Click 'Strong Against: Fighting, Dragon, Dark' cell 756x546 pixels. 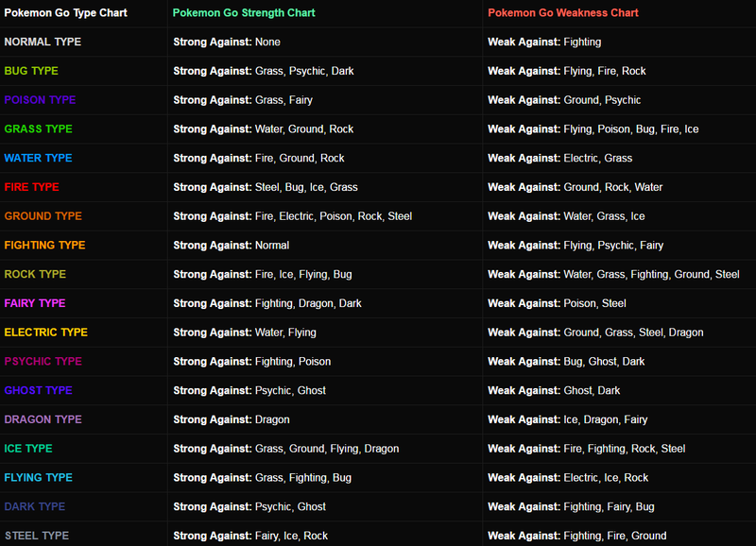point(267,303)
